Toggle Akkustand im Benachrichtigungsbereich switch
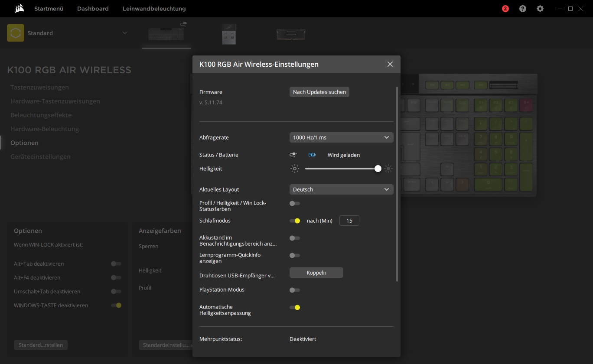 (x=295, y=238)
